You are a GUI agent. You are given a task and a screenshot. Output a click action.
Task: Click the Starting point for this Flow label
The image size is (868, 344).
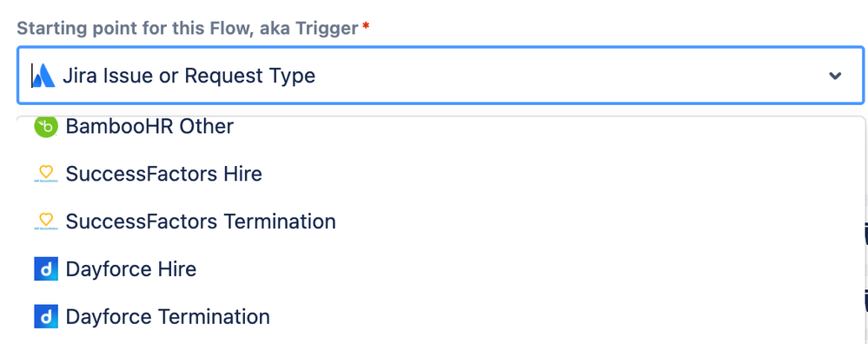(188, 28)
